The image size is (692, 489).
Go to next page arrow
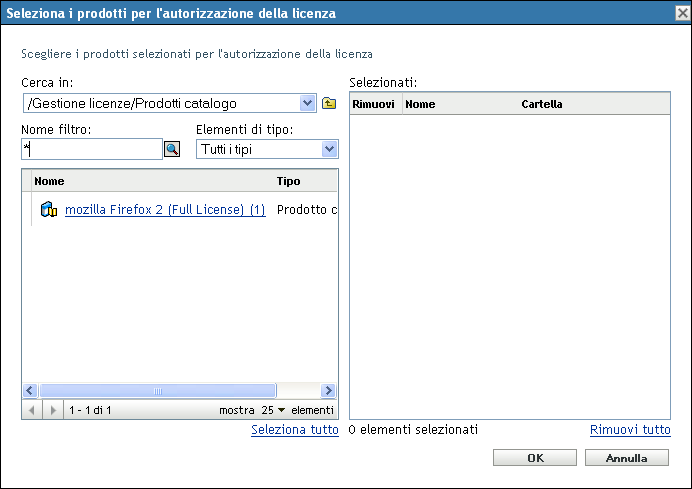52,410
